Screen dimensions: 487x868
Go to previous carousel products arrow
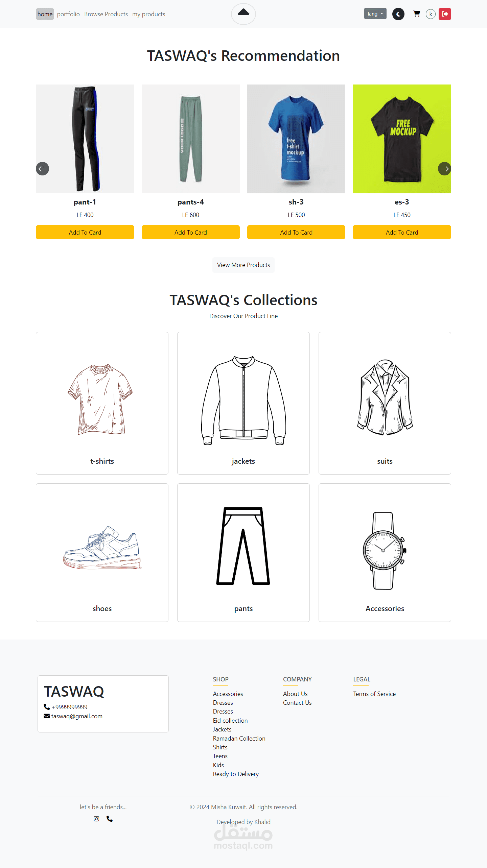tap(43, 169)
